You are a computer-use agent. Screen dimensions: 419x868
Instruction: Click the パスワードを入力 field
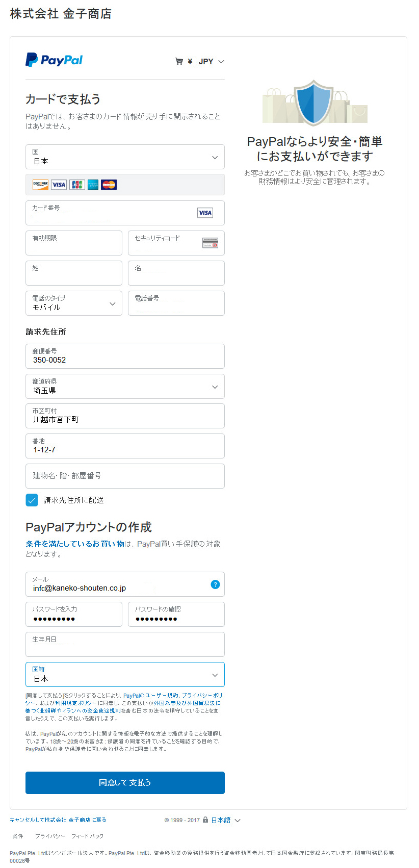point(74,614)
